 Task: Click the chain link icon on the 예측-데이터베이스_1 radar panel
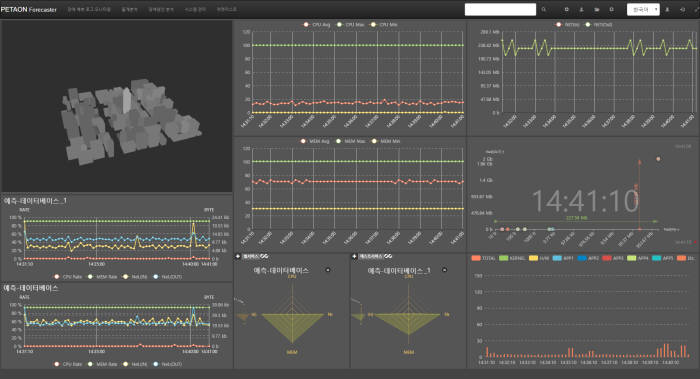point(388,256)
